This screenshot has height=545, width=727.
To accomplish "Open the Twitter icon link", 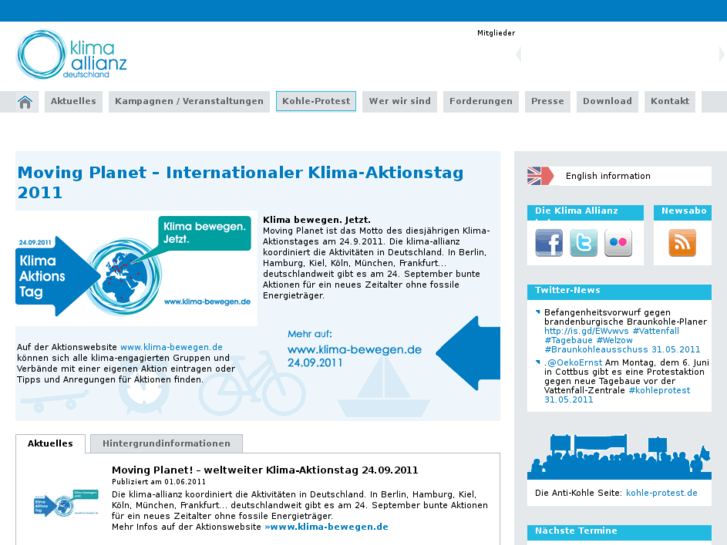I will click(x=583, y=243).
